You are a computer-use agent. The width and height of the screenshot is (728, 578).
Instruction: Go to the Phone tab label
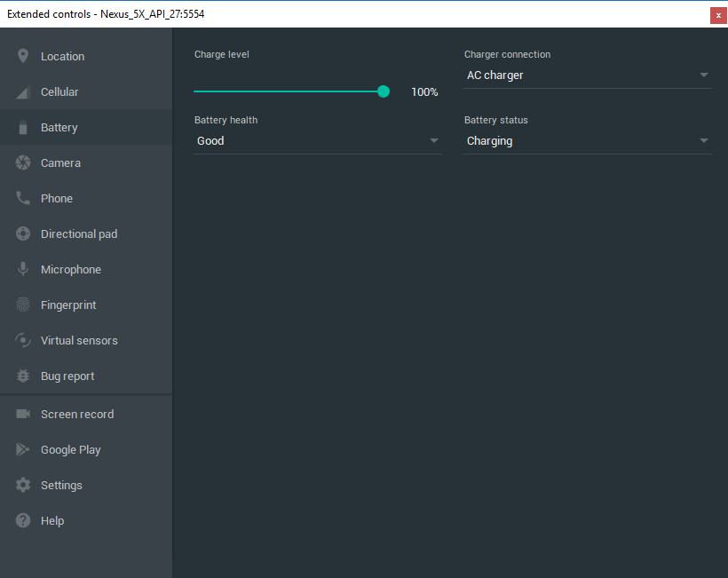point(57,198)
